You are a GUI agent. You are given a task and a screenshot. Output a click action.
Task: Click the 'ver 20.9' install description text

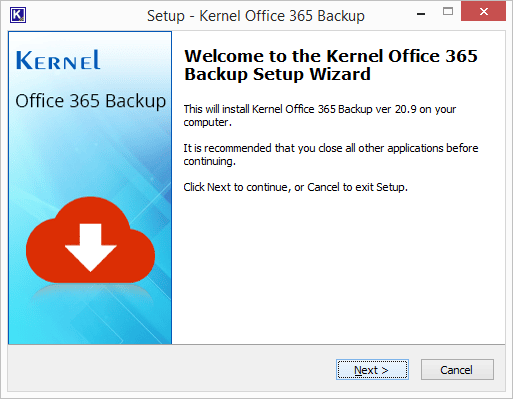pos(396,109)
